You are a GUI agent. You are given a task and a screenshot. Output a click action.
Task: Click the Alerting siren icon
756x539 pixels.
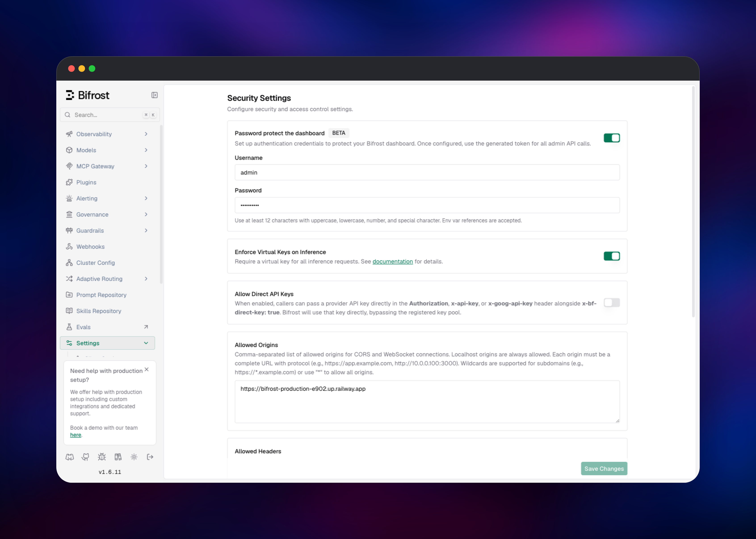tap(69, 199)
